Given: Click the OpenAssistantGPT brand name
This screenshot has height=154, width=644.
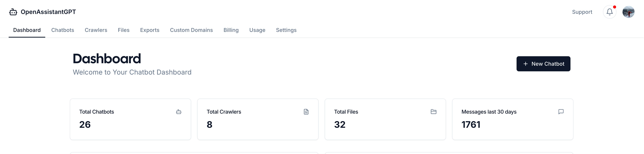Looking at the screenshot, I should pos(48,12).
